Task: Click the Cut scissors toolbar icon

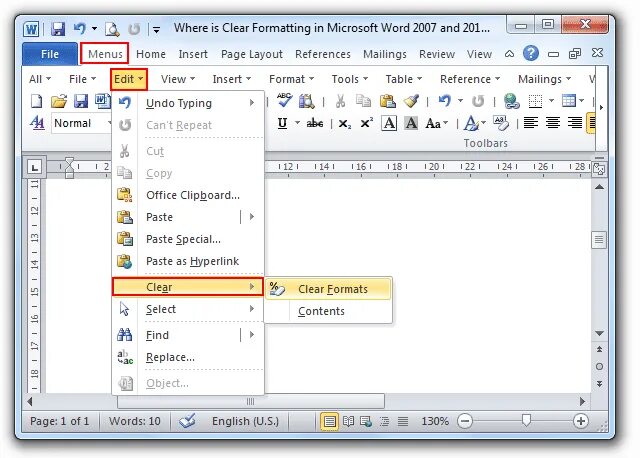Action: 340,100
